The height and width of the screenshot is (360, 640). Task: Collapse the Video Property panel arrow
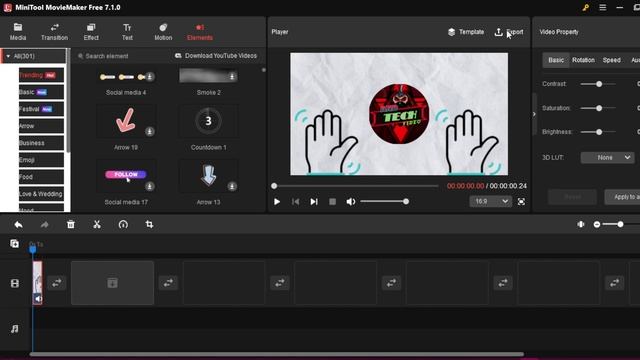[x=534, y=114]
